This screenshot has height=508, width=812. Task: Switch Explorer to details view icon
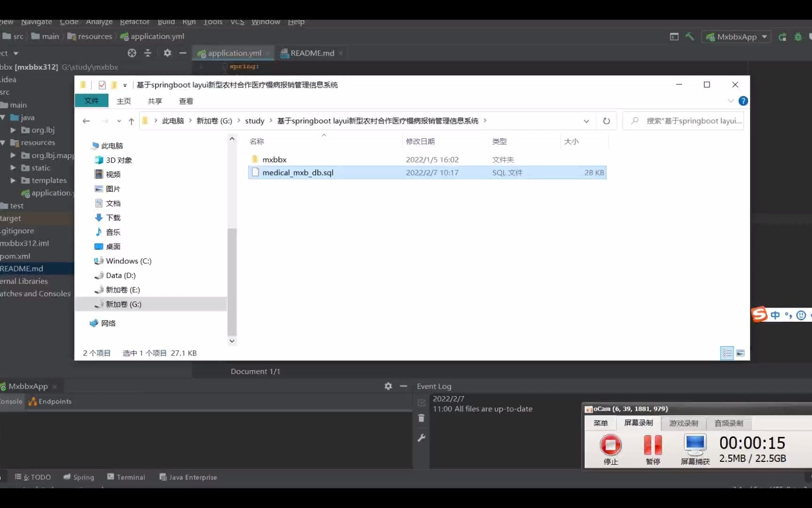coord(727,353)
